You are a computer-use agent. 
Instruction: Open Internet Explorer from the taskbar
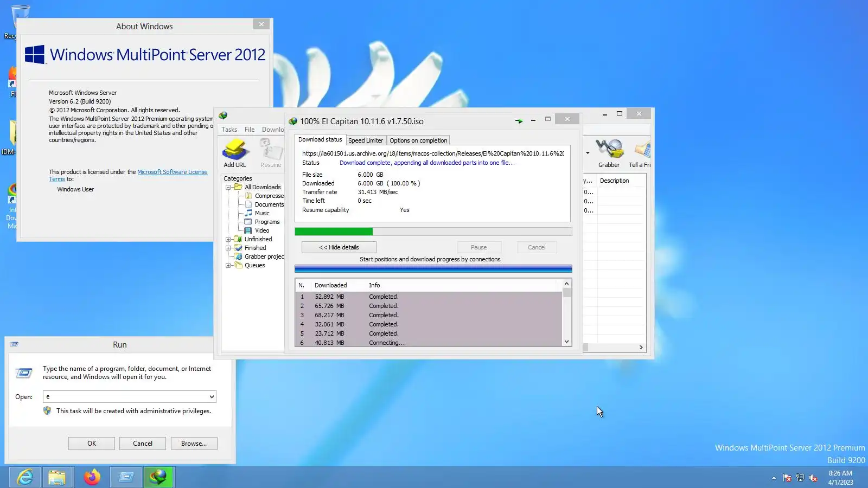[25, 477]
